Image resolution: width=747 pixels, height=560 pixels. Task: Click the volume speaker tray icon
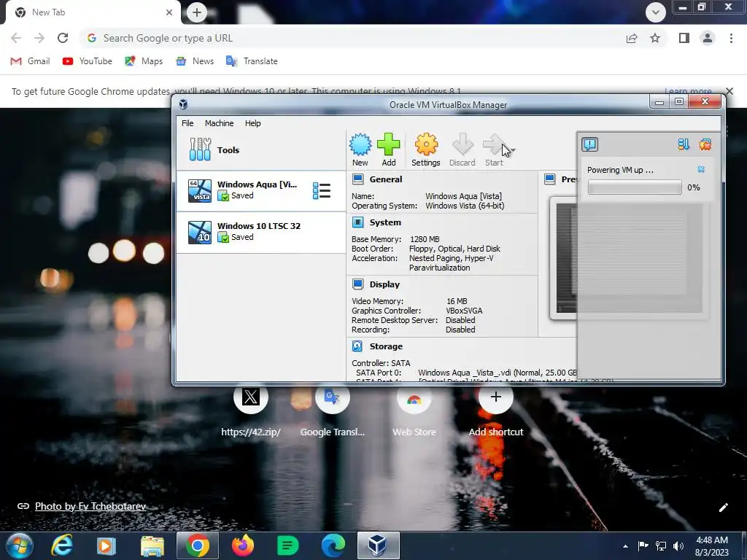[x=678, y=546]
